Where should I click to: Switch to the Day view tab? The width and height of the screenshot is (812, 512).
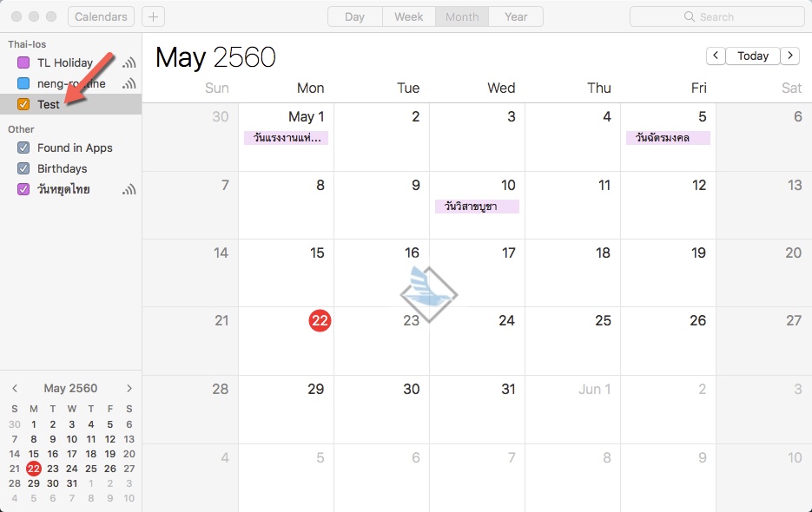354,16
